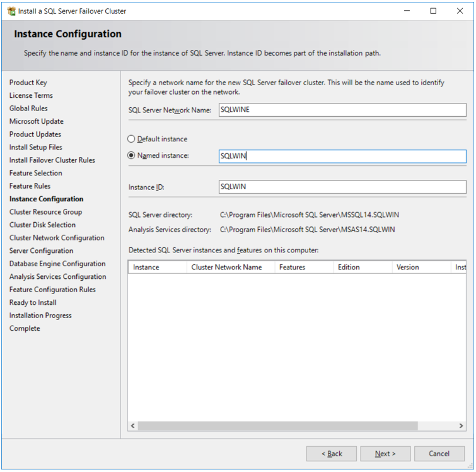This screenshot has height=472, width=476.
Task: Click the Back button
Action: tap(332, 454)
